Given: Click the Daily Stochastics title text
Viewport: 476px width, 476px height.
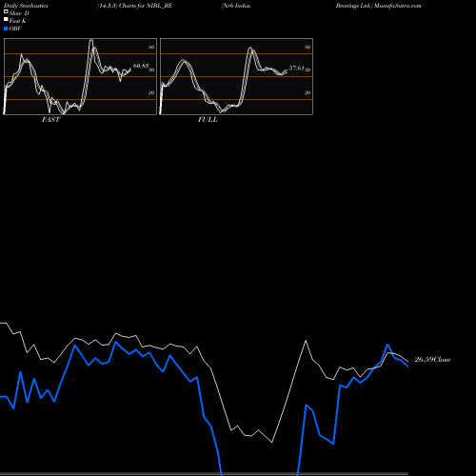Looking at the screenshot, I should coord(26,6).
